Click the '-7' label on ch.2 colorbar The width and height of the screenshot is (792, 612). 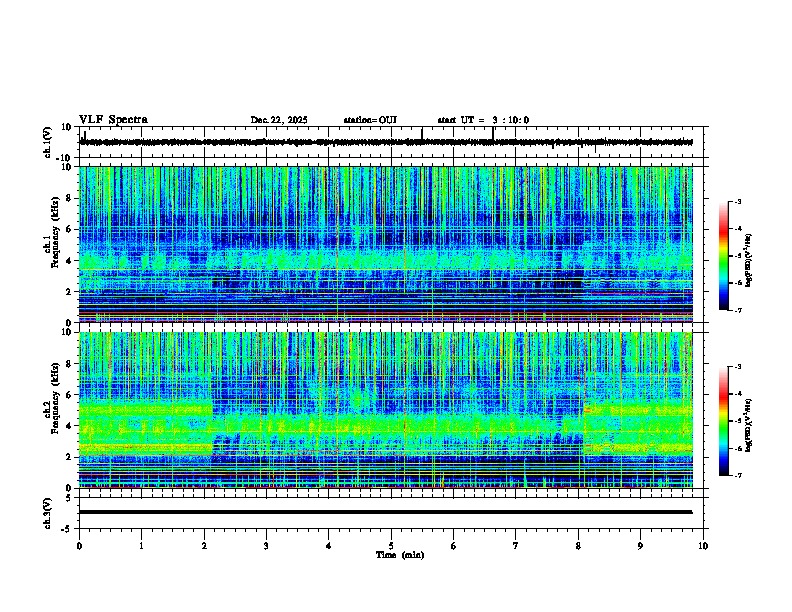pyautogui.click(x=738, y=475)
